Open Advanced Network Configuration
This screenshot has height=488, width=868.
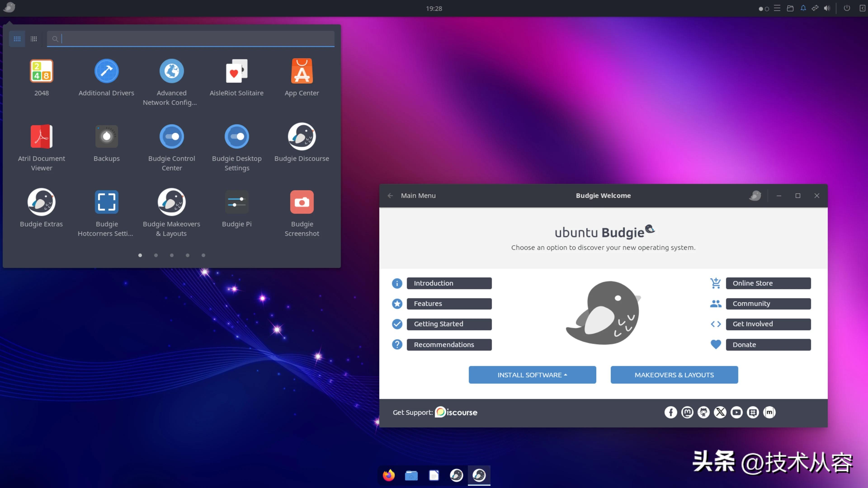[x=171, y=83]
